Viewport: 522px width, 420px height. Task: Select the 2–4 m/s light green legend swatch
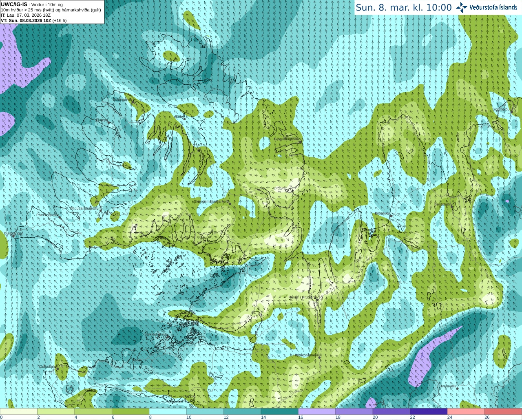(56, 411)
